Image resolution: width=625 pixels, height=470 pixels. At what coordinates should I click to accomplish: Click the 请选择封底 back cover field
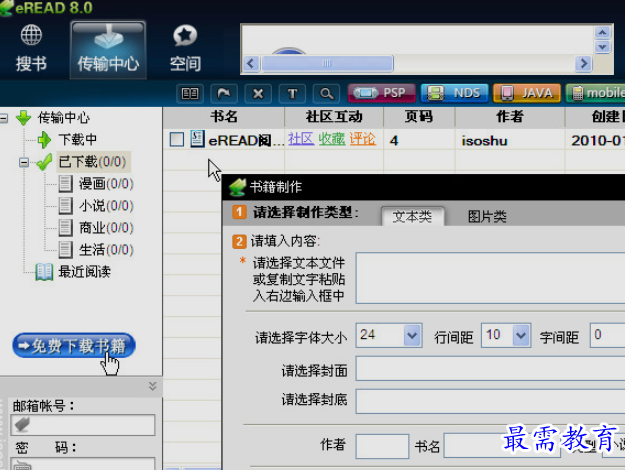490,401
